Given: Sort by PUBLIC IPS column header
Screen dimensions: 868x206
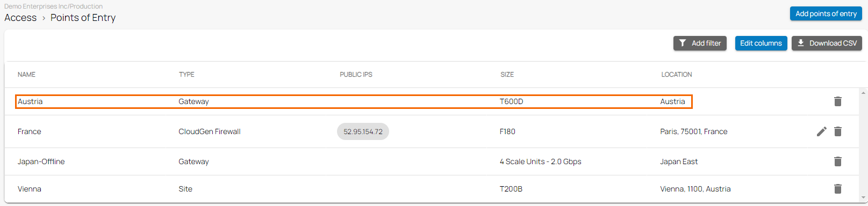Looking at the screenshot, I should click(356, 75).
